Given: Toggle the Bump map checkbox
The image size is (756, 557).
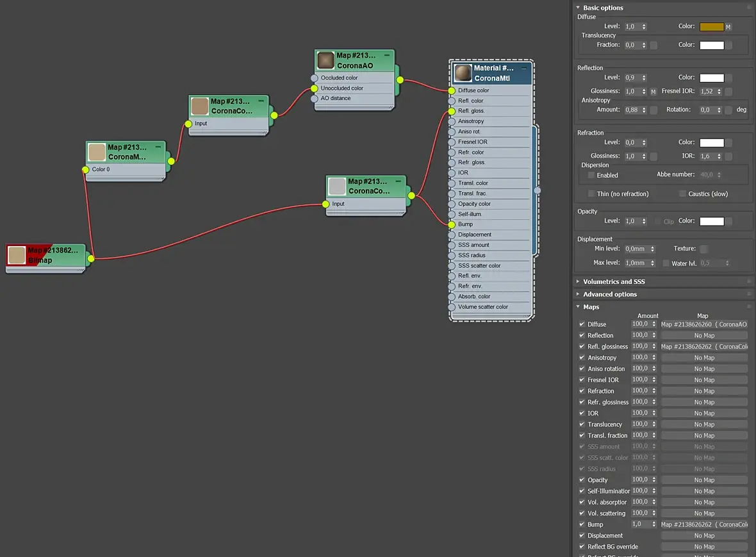Looking at the screenshot, I should point(582,525).
